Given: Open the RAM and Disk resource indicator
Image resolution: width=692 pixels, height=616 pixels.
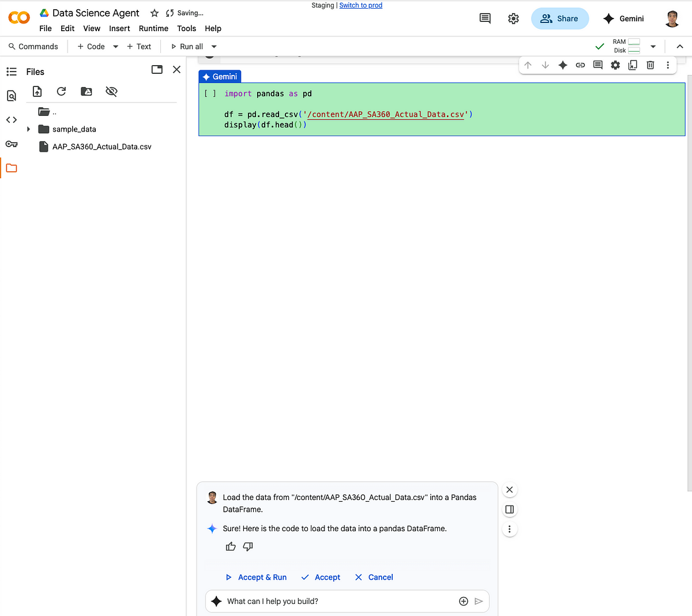Looking at the screenshot, I should tap(626, 46).
